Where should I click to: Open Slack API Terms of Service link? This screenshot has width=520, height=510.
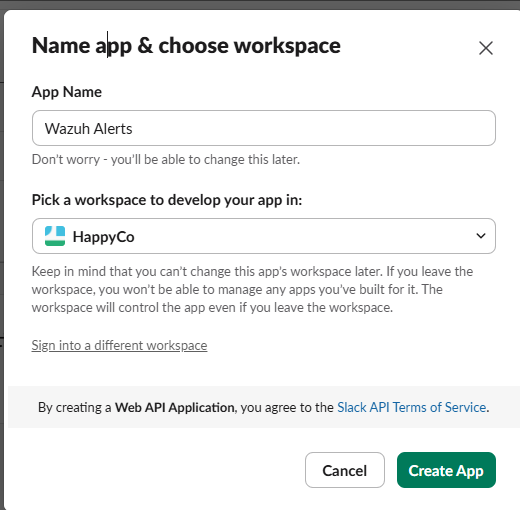click(x=412, y=407)
